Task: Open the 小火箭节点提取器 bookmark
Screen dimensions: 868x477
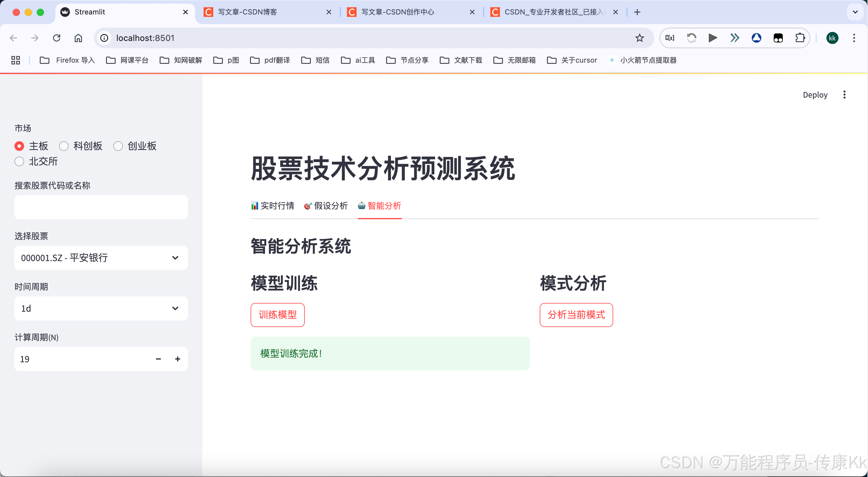Action: click(643, 60)
